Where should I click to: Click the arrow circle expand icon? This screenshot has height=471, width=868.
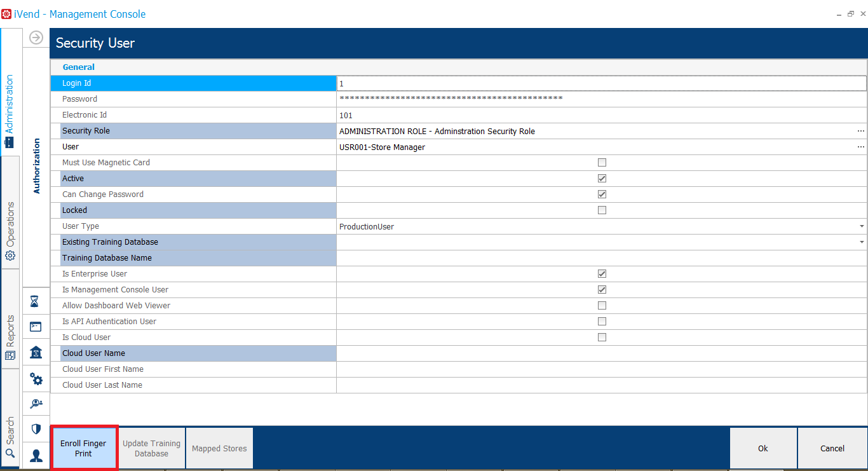click(36, 38)
